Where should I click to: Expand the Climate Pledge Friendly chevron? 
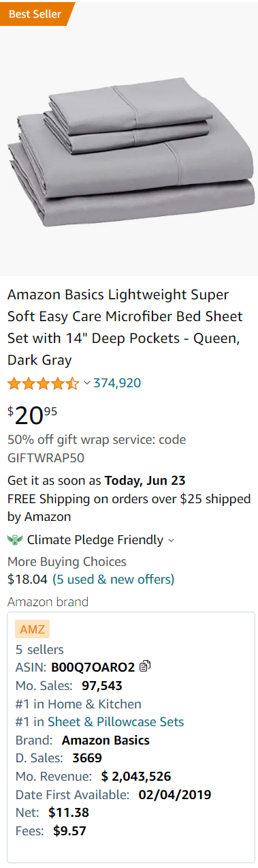coord(171,541)
